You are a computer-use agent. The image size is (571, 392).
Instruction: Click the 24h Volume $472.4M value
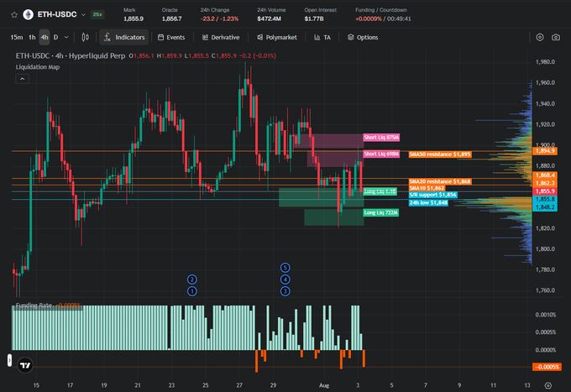pyautogui.click(x=269, y=18)
